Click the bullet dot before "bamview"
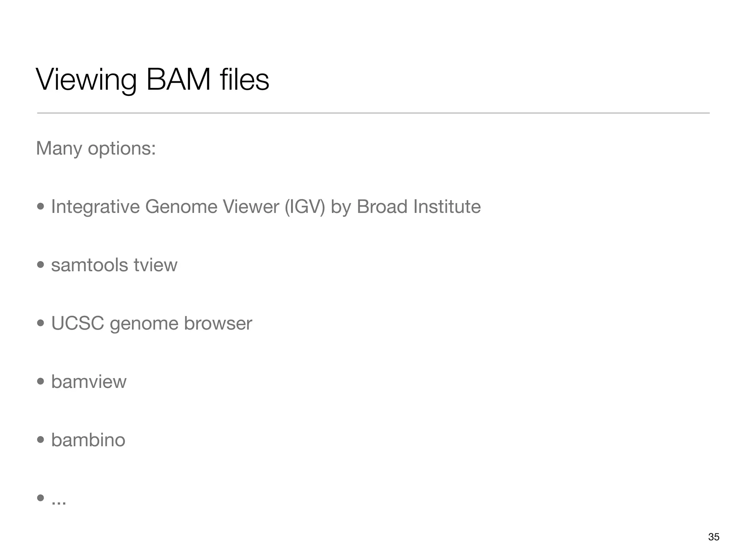The height and width of the screenshot is (560, 747). [40, 381]
